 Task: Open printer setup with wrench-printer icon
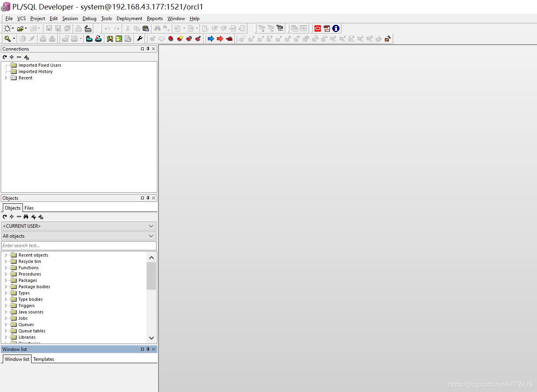[x=88, y=28]
